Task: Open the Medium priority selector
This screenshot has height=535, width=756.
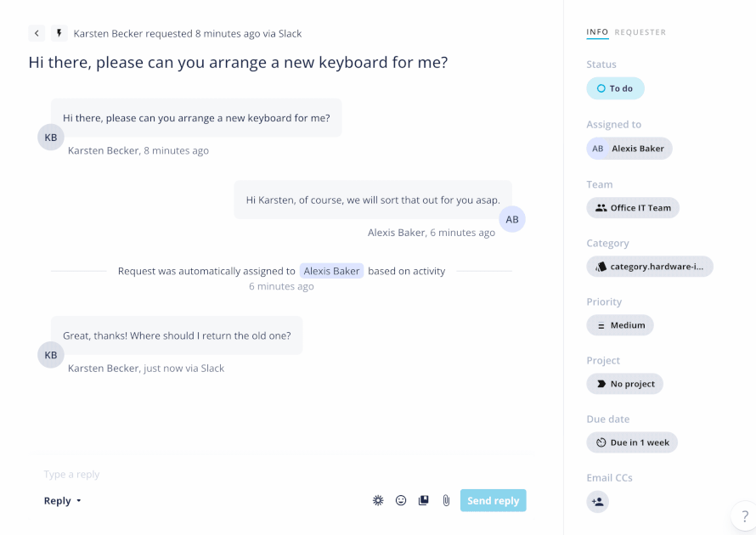Action: click(620, 325)
